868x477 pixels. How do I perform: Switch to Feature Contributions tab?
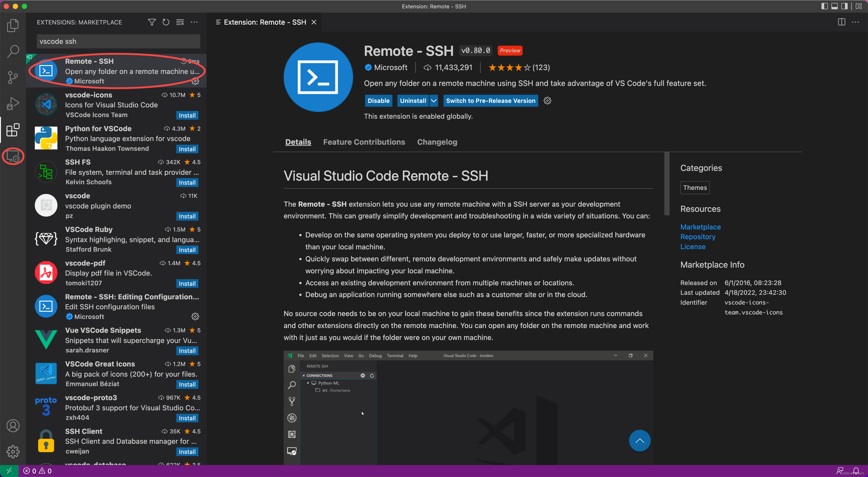click(364, 142)
